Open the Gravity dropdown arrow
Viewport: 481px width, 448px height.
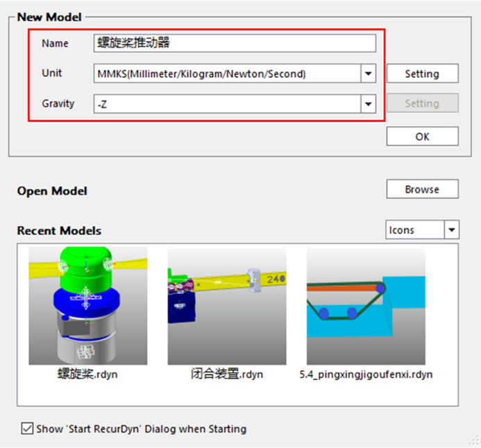[368, 104]
